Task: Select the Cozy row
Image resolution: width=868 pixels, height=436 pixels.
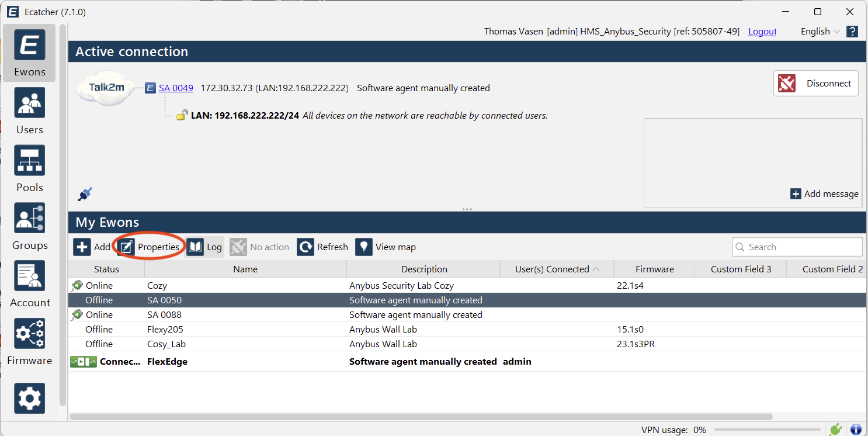Action: [x=467, y=286]
